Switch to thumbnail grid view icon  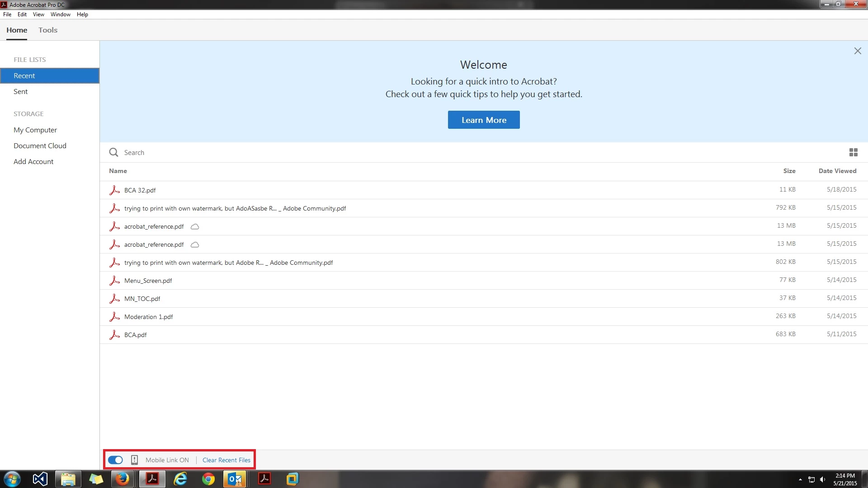click(853, 152)
